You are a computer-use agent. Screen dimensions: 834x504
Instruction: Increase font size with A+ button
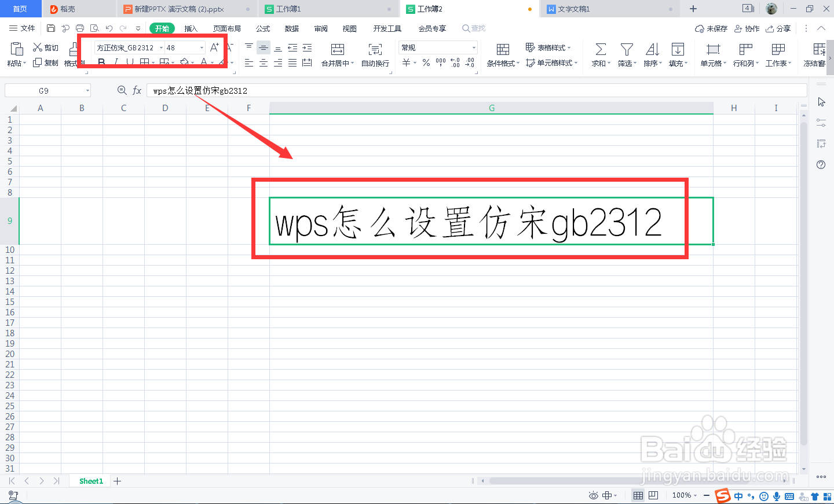pyautogui.click(x=215, y=47)
